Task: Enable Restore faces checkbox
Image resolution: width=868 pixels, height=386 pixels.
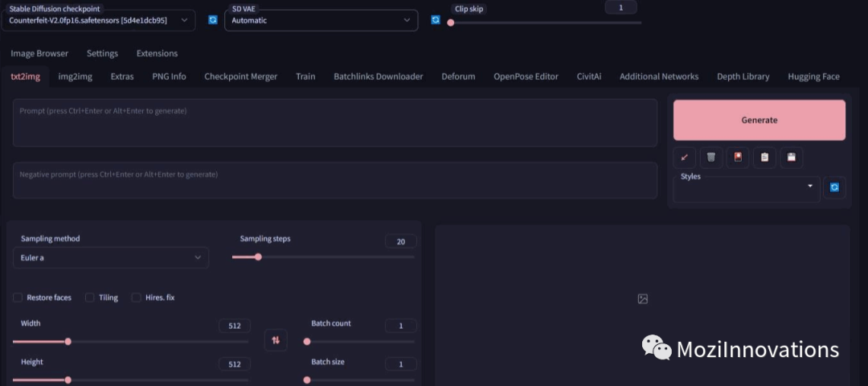Action: (18, 298)
